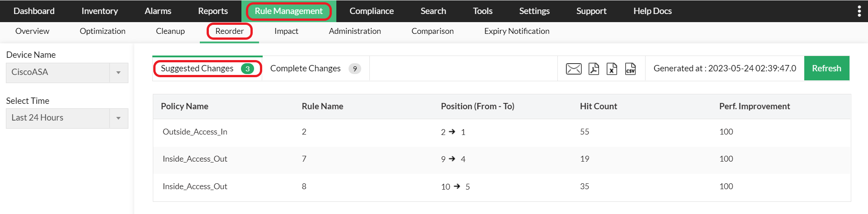Click the Perf. Improvement column header
The width and height of the screenshot is (868, 214).
click(x=754, y=107)
